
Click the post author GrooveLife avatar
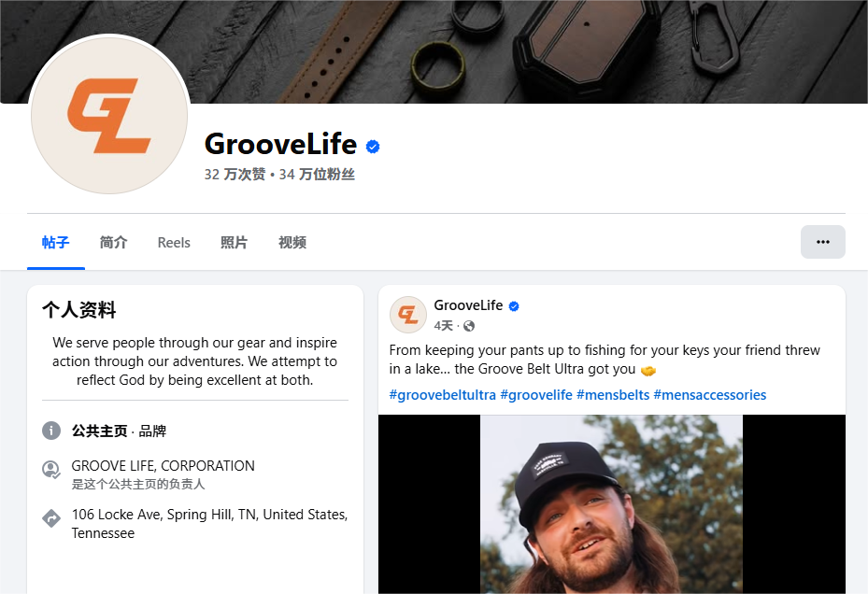[408, 315]
